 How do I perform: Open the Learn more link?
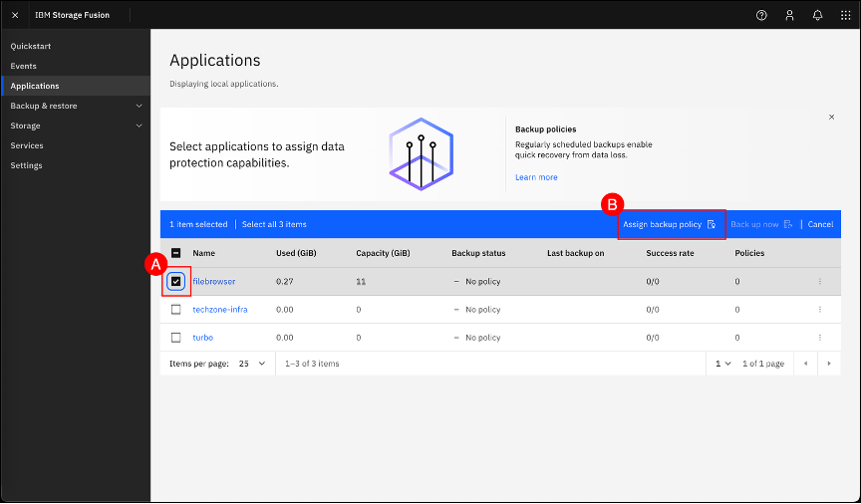point(536,177)
